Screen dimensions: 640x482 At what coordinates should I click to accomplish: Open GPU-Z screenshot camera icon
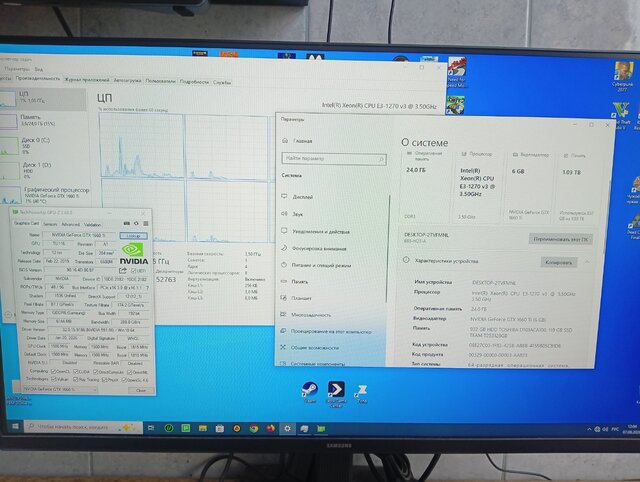coord(127,223)
